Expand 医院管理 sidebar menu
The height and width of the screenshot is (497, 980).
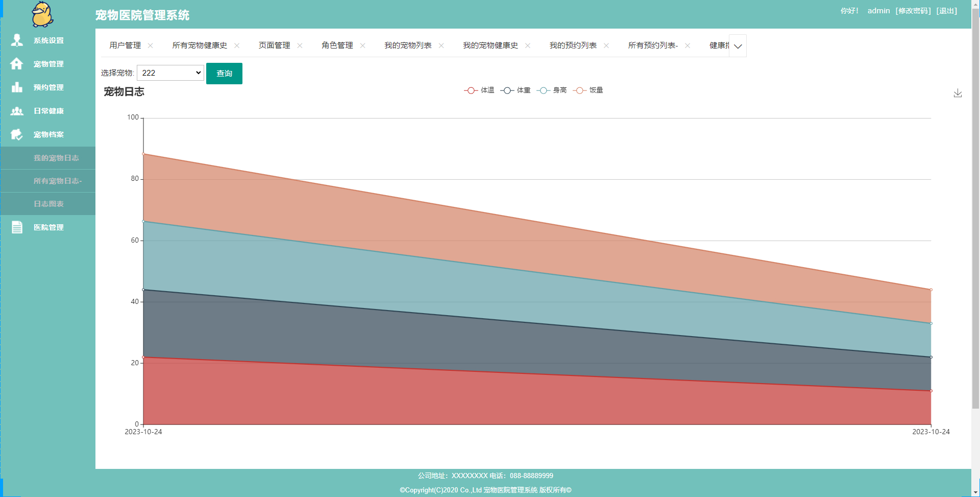pos(48,227)
